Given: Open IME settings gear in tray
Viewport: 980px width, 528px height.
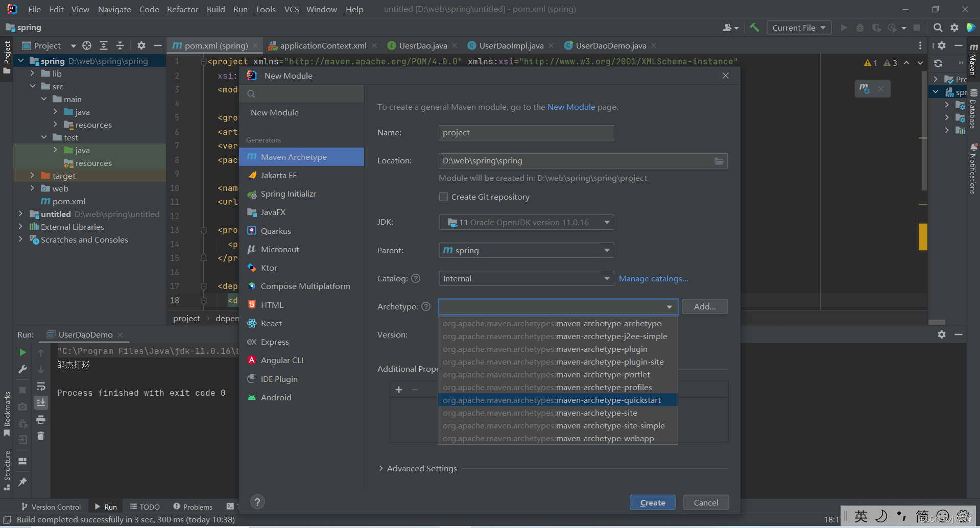Looking at the screenshot, I should click(x=963, y=516).
